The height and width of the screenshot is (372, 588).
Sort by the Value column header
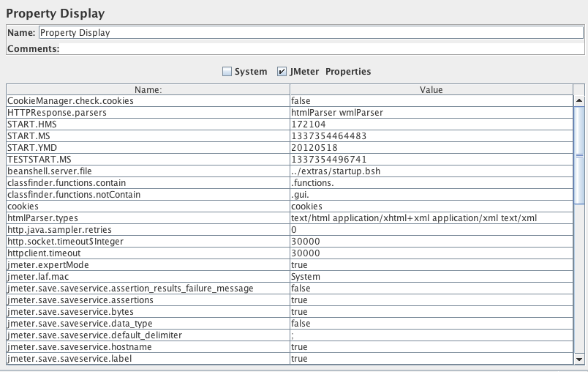[431, 89]
